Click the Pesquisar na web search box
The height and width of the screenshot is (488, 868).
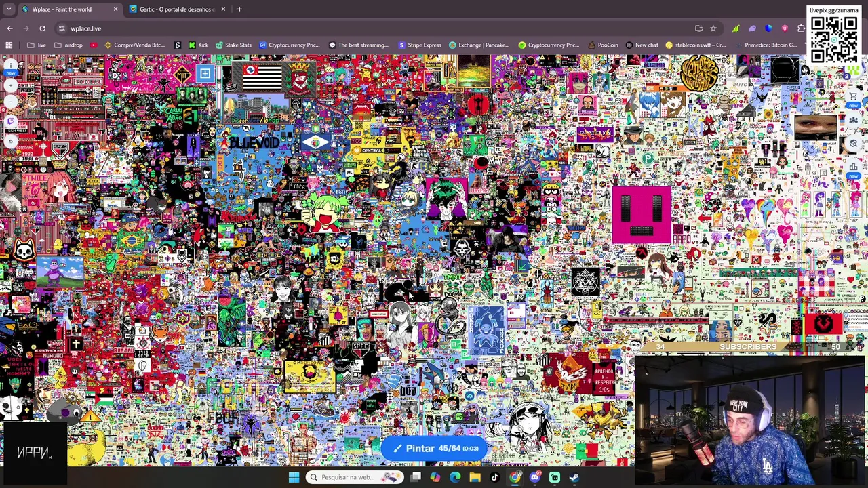tap(353, 477)
